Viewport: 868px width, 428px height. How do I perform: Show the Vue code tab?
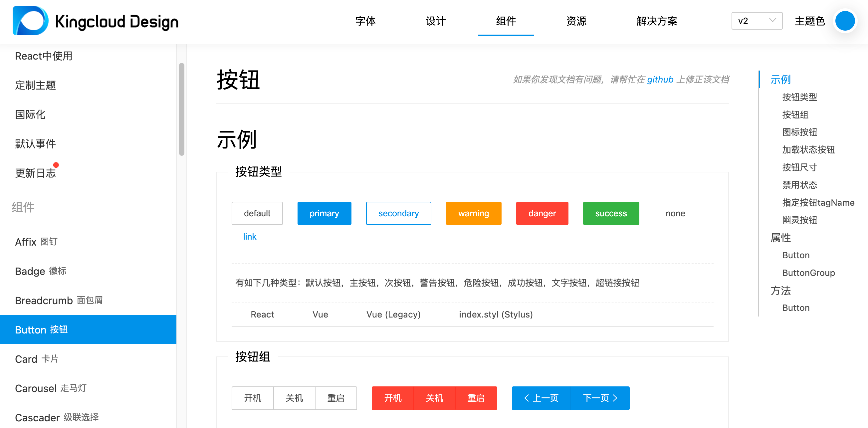click(320, 315)
